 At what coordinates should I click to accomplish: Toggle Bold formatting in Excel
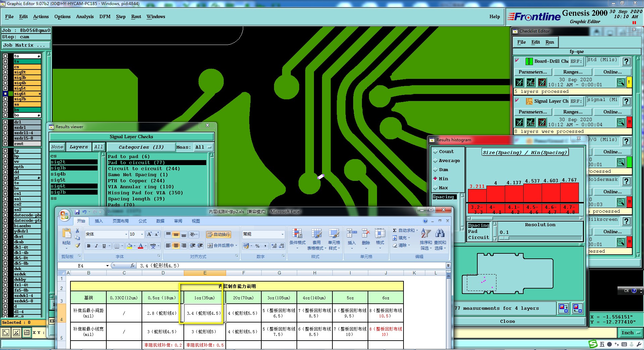click(89, 246)
